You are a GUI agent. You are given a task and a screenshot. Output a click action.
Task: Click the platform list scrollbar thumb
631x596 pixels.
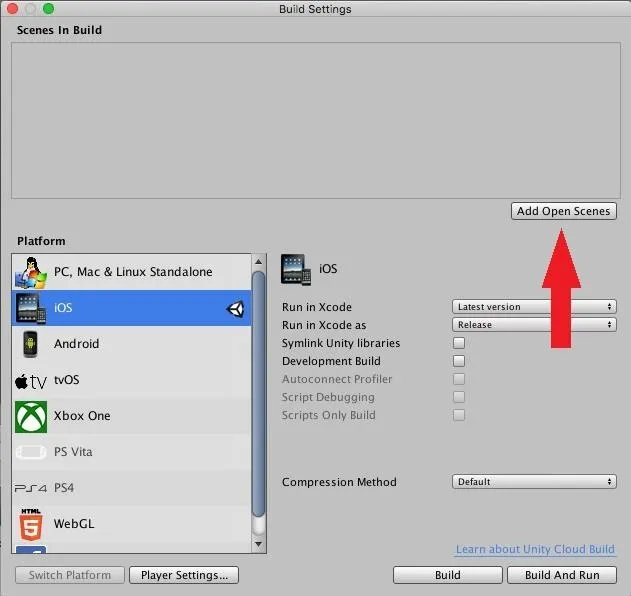point(258,394)
